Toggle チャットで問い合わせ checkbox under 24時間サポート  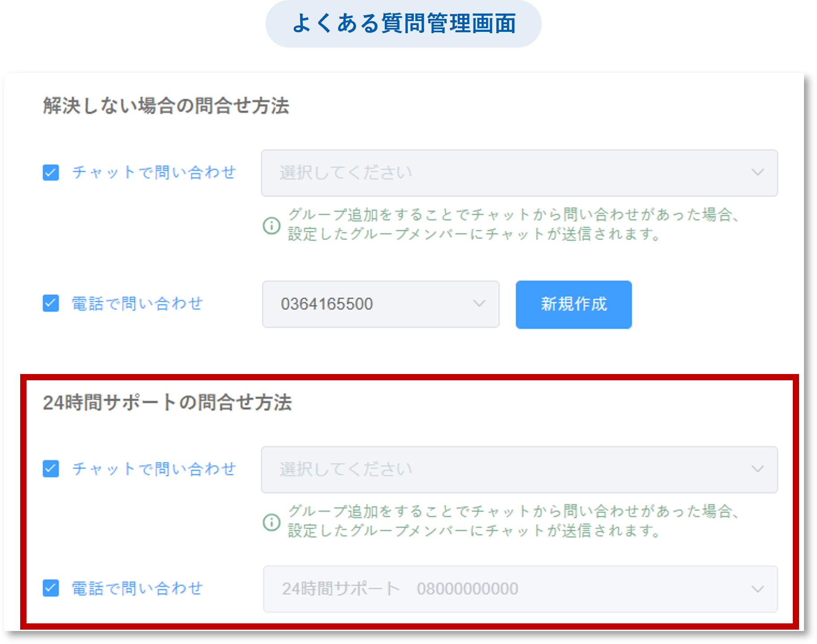click(51, 469)
